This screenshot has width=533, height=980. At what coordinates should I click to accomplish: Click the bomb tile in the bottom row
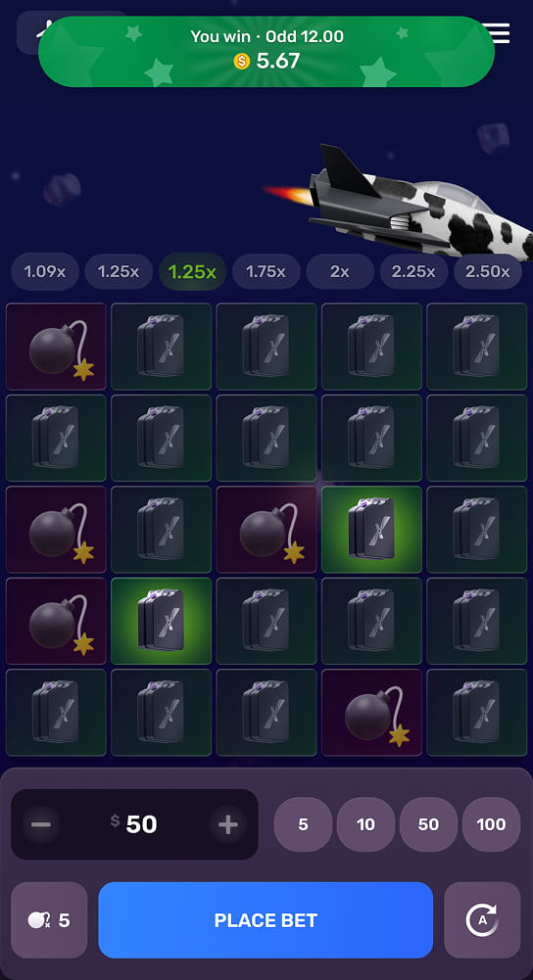click(x=371, y=713)
